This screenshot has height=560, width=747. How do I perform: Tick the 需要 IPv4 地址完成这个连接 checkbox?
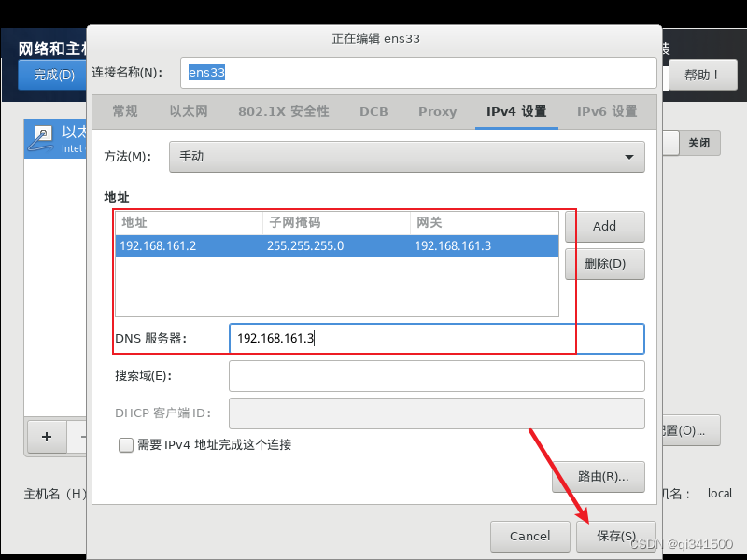click(126, 445)
